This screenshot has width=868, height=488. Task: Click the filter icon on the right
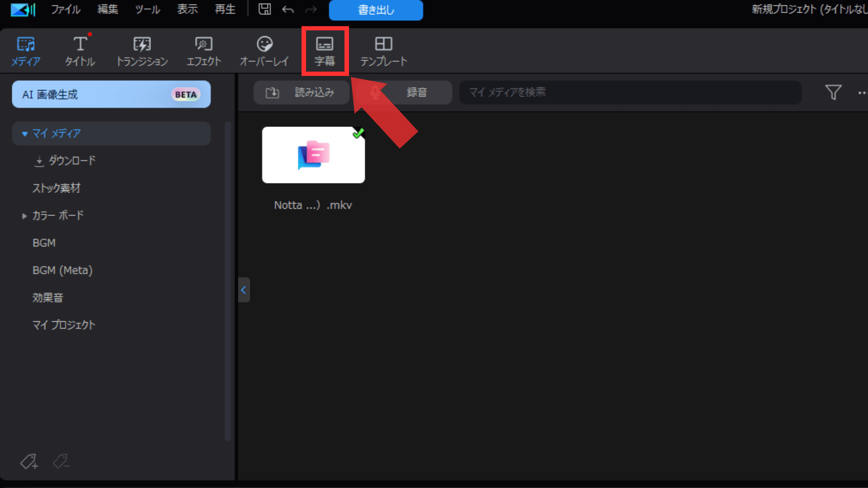834,92
